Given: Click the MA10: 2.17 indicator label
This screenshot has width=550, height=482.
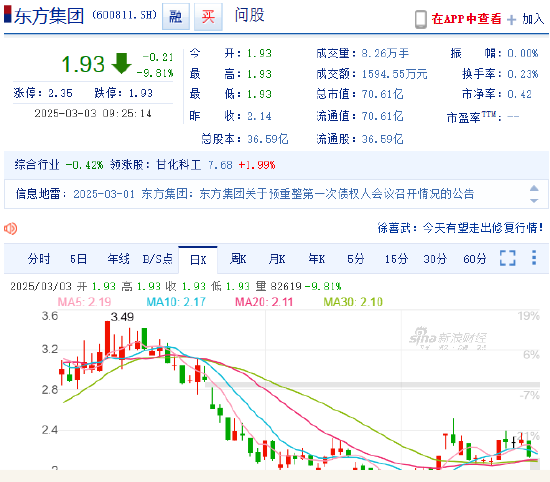Looking at the screenshot, I should click(176, 302).
